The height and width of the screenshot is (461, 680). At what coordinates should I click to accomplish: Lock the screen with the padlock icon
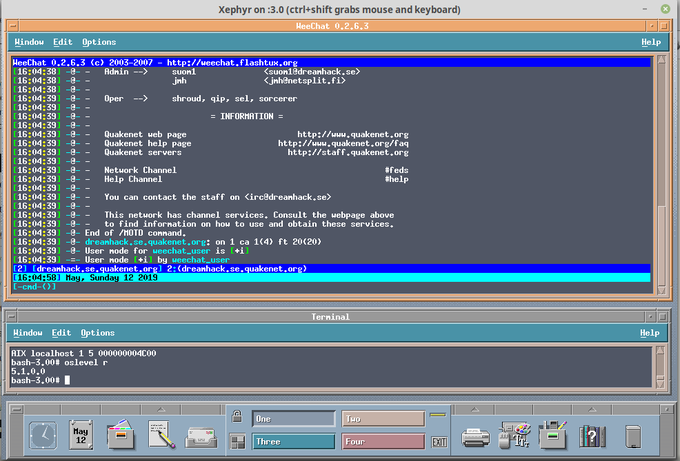(x=237, y=416)
